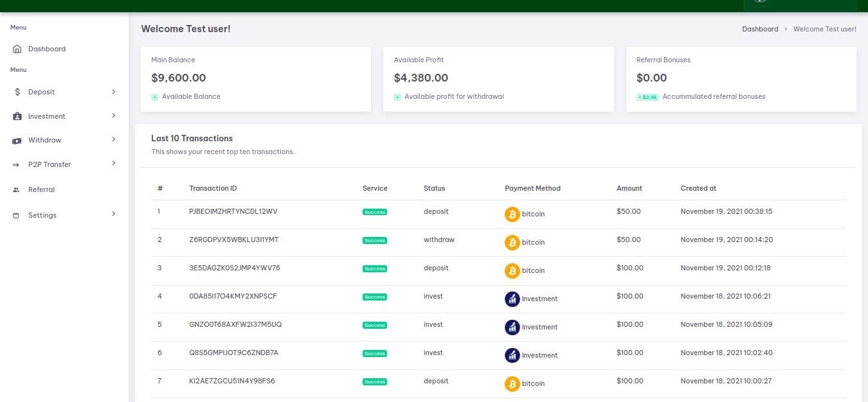868x402 pixels.
Task: Click the Investment briefcase icon
Action: click(17, 116)
